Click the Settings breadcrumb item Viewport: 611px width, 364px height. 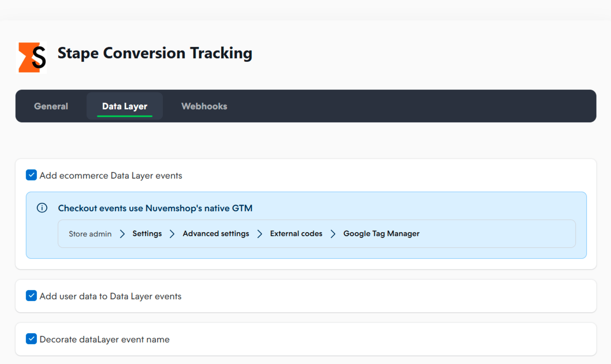(147, 234)
